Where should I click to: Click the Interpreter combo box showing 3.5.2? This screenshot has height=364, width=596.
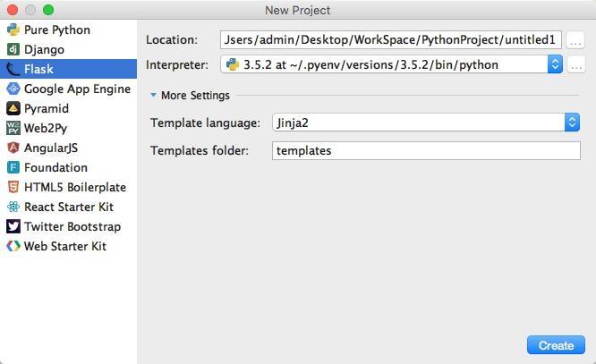tap(391, 64)
